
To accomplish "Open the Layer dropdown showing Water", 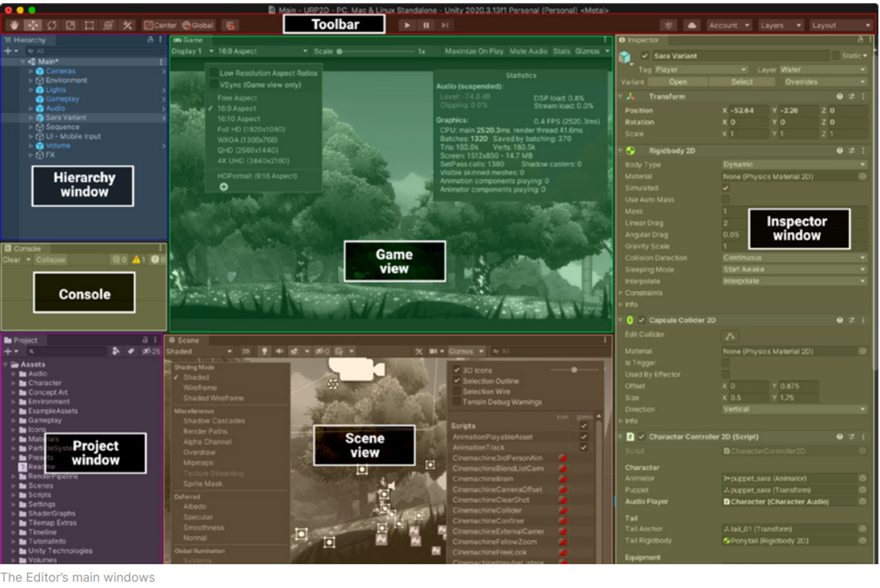I will click(823, 70).
